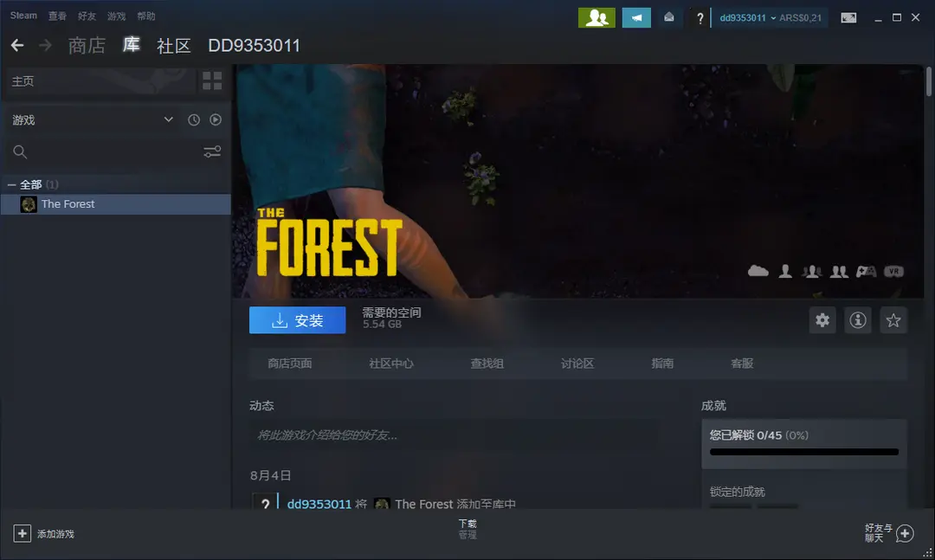Click the Steam Cloud feature icon
The height and width of the screenshot is (560, 935).
pos(758,272)
